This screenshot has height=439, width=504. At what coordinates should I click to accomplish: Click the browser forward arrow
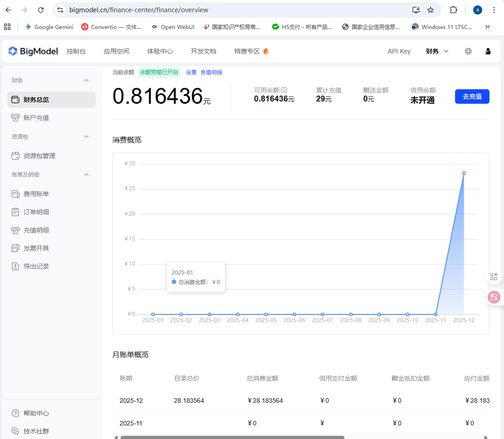click(x=24, y=10)
